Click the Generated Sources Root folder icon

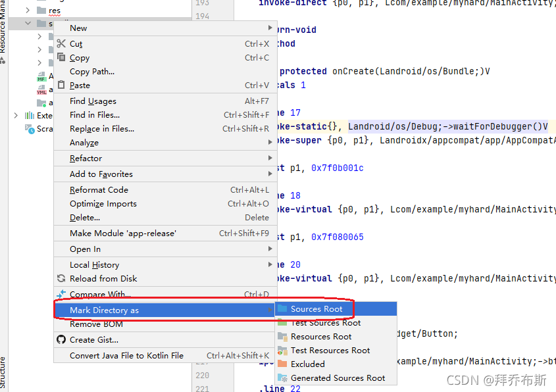point(282,378)
